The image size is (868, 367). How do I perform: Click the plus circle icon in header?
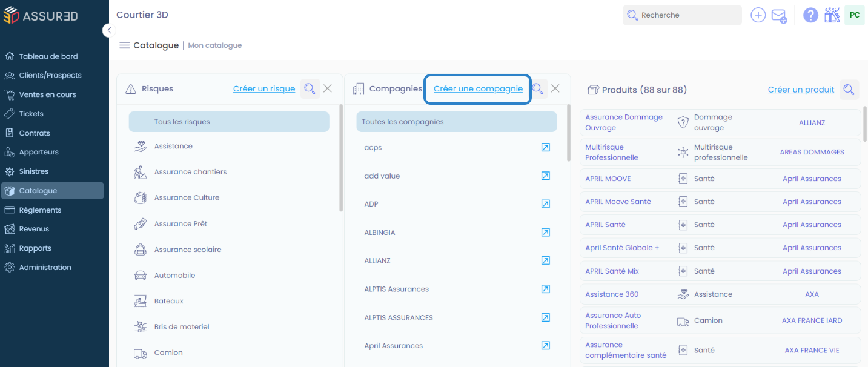tap(758, 15)
